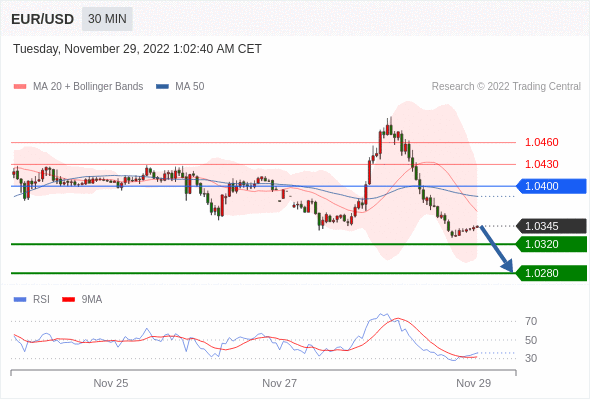Click the RSI 50 axis value

tap(531, 340)
